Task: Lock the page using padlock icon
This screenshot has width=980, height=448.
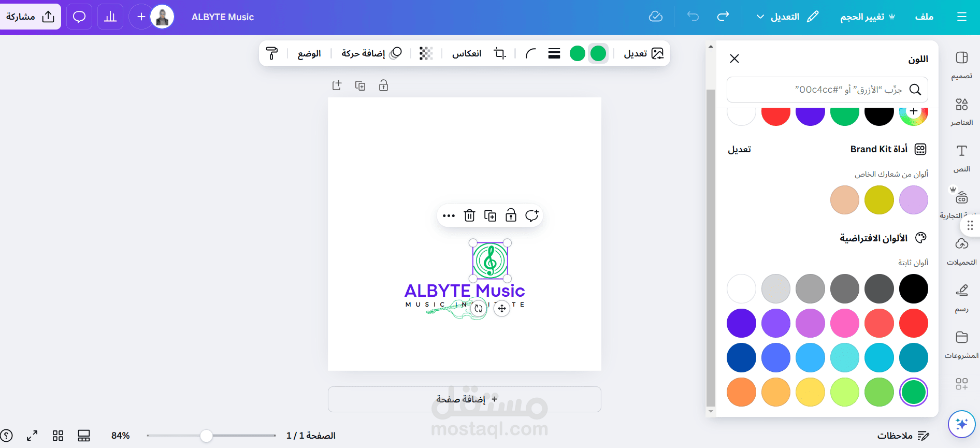Action: (x=383, y=85)
